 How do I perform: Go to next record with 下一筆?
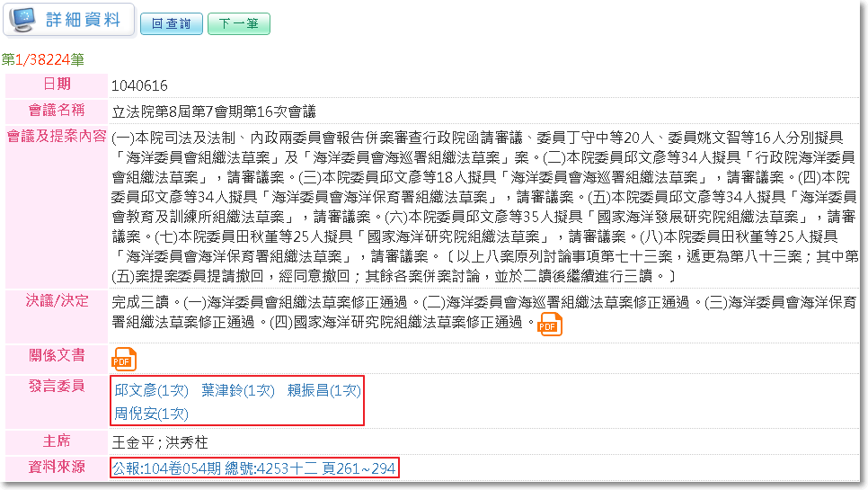[238, 24]
